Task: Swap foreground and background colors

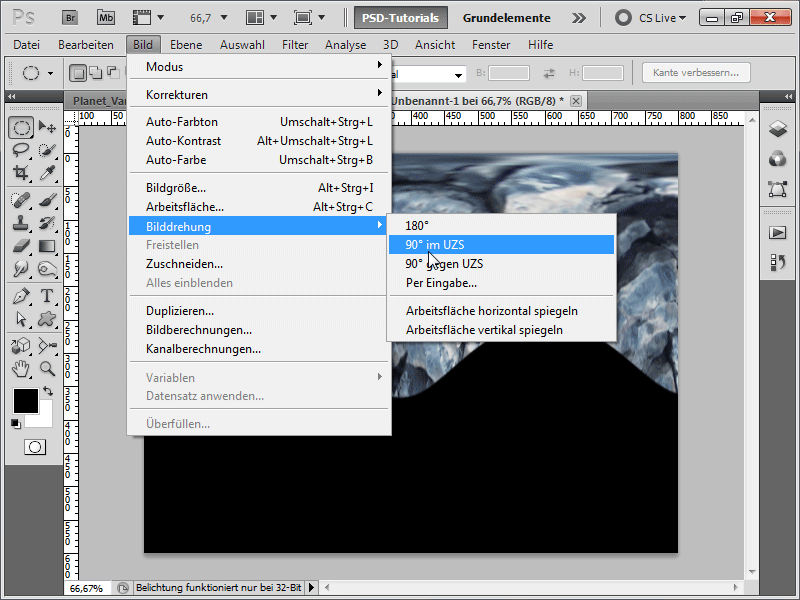Action: point(48,391)
